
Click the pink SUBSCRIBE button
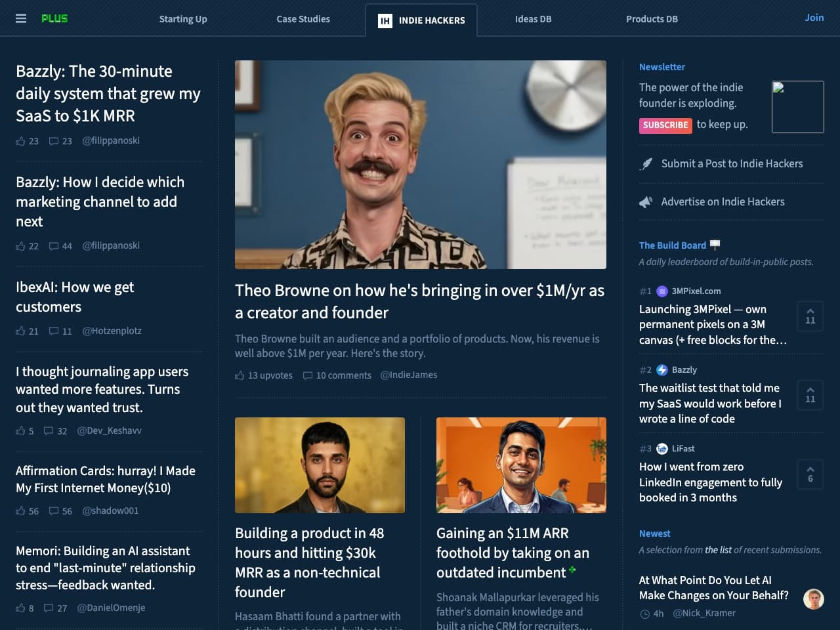click(665, 125)
